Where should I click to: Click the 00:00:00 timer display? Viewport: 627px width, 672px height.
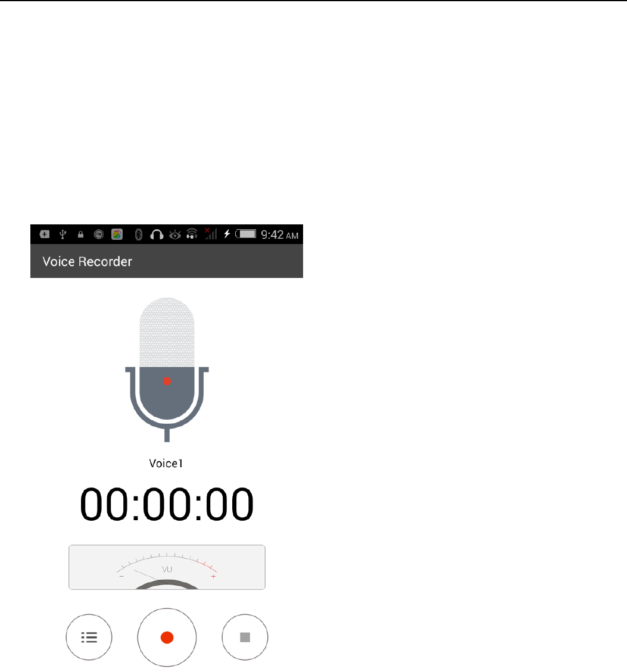167,504
